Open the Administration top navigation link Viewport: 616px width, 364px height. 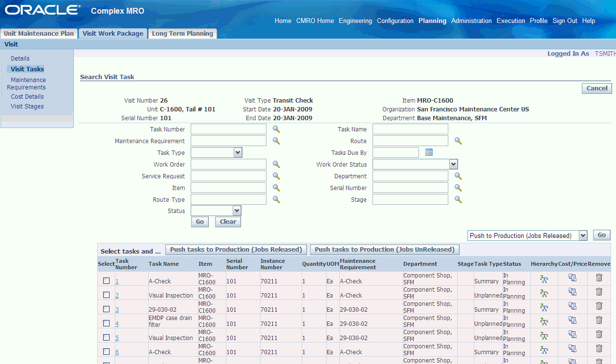point(471,21)
